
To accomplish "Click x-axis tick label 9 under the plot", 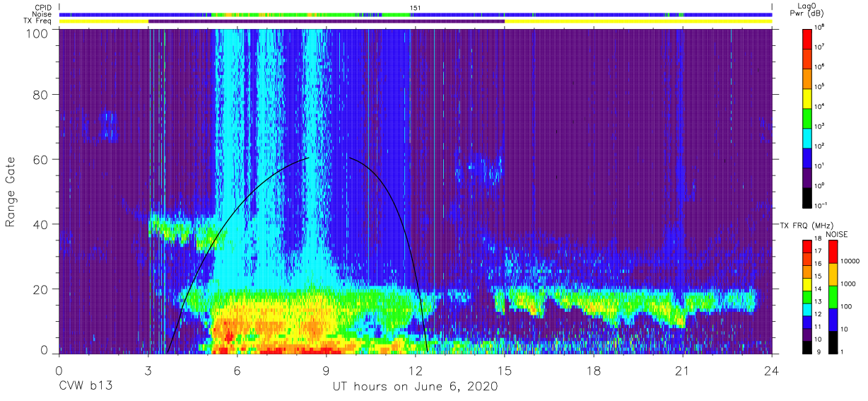I will coord(326,370).
